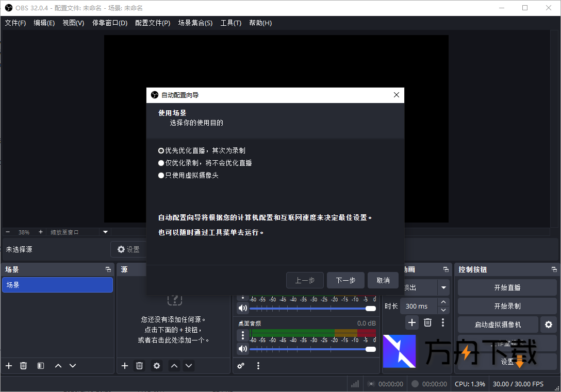
Task: Add a new source with the plus icon
Action: point(124,365)
